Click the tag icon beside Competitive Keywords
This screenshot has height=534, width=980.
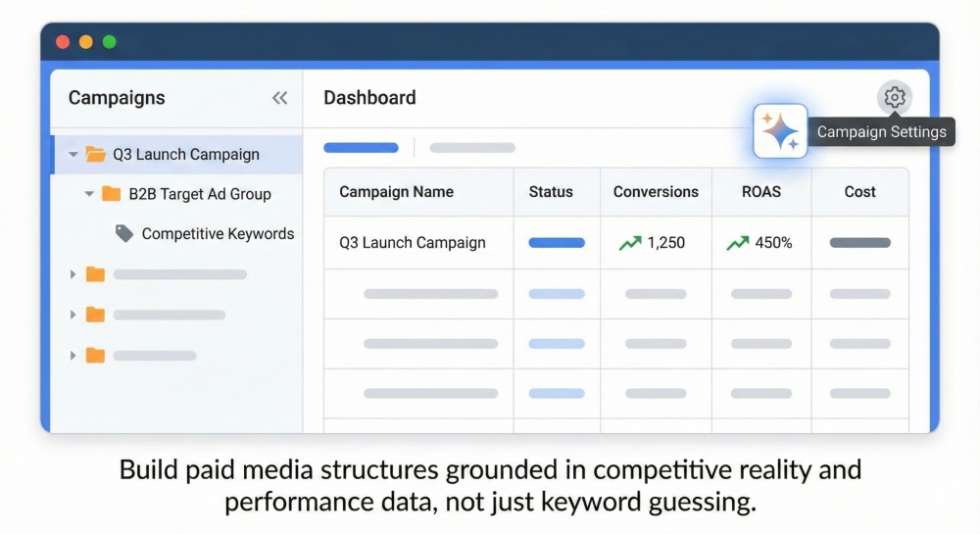point(124,233)
